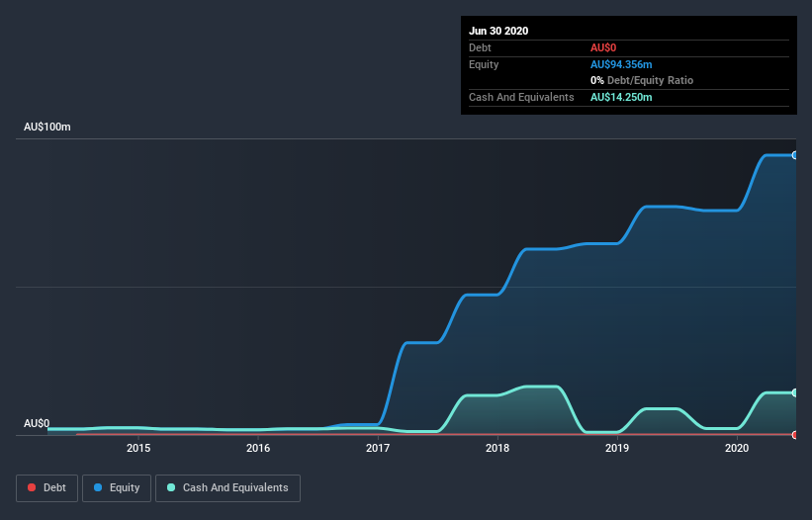The image size is (812, 520).
Task: Click the AU$100m y-axis label
Action: (47, 127)
